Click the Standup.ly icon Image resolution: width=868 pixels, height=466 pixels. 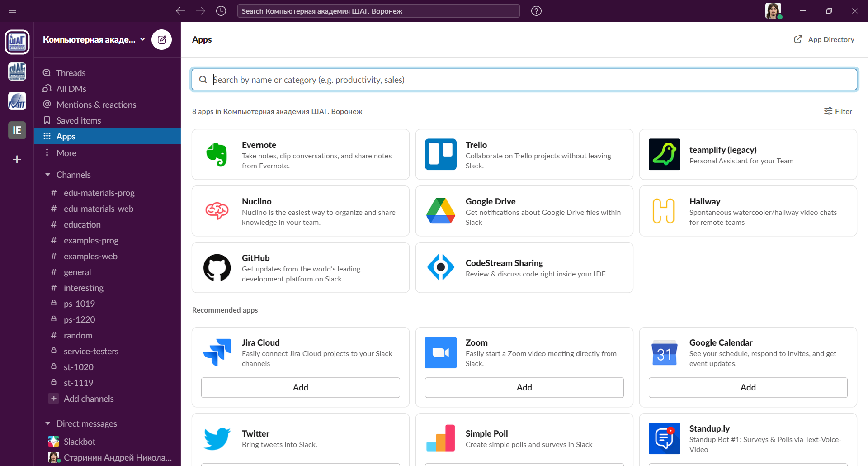[665, 438]
